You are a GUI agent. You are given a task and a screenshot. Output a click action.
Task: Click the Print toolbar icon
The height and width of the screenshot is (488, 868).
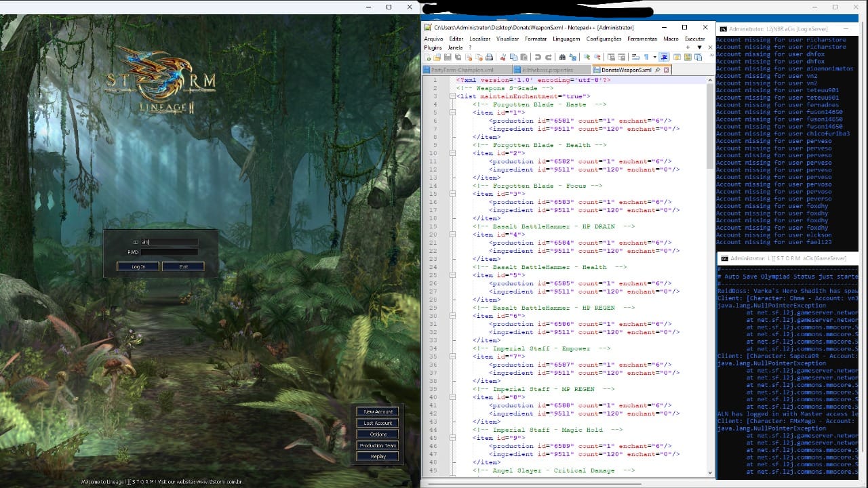tap(489, 57)
